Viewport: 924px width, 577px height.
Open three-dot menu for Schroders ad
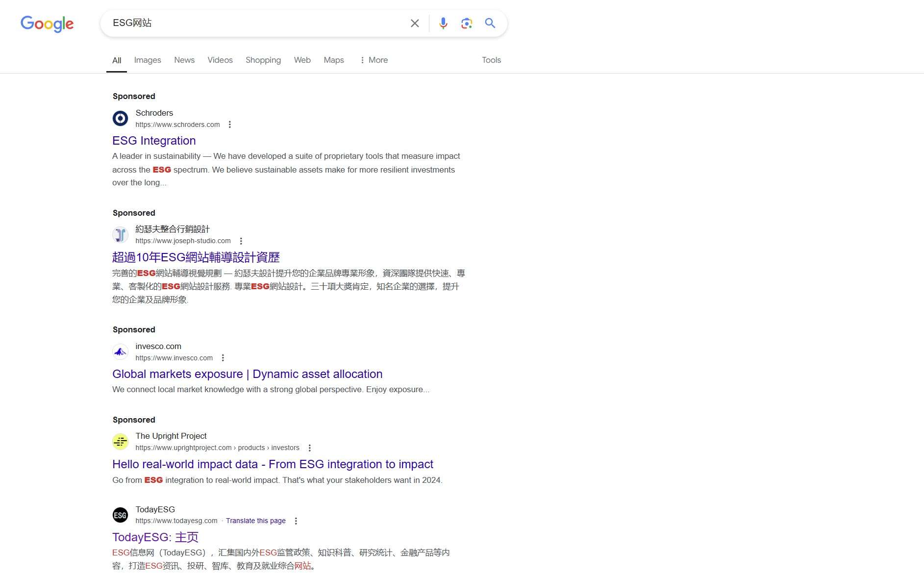coord(230,125)
